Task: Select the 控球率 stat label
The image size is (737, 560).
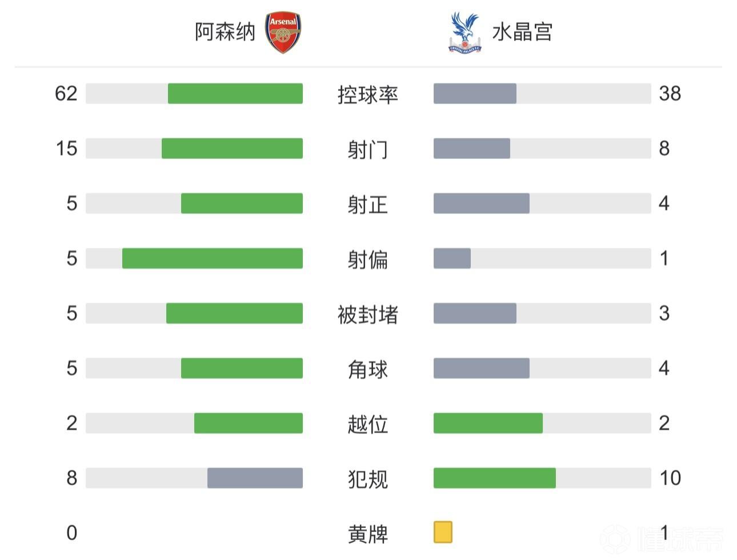Action: pyautogui.click(x=367, y=94)
